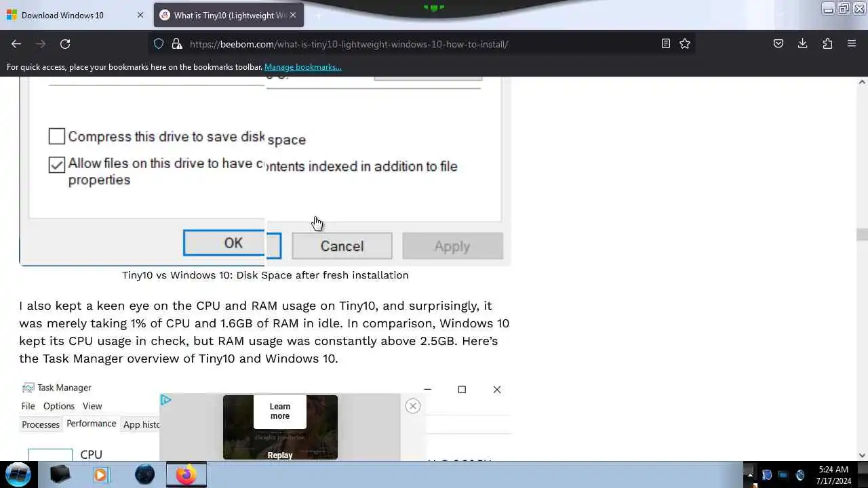Image resolution: width=868 pixels, height=488 pixels.
Task: Open tracking protection shield info
Action: pyautogui.click(x=159, y=43)
